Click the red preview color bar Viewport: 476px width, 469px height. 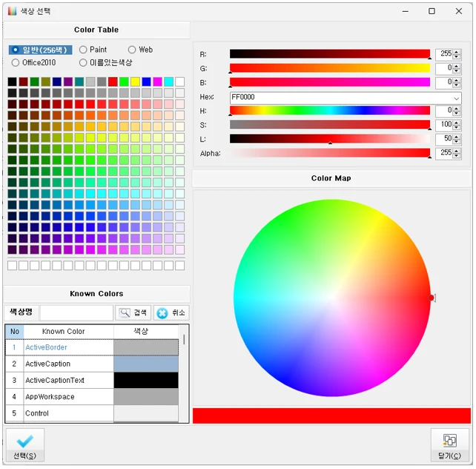point(331,416)
